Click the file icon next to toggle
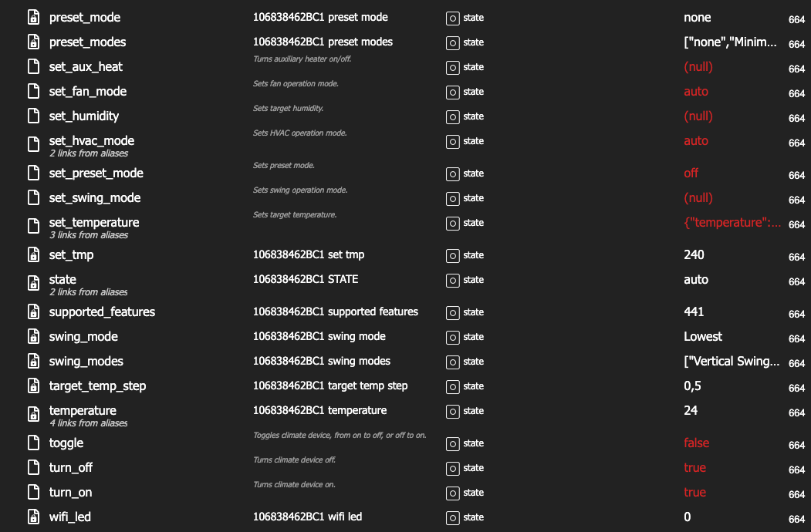 click(x=34, y=443)
